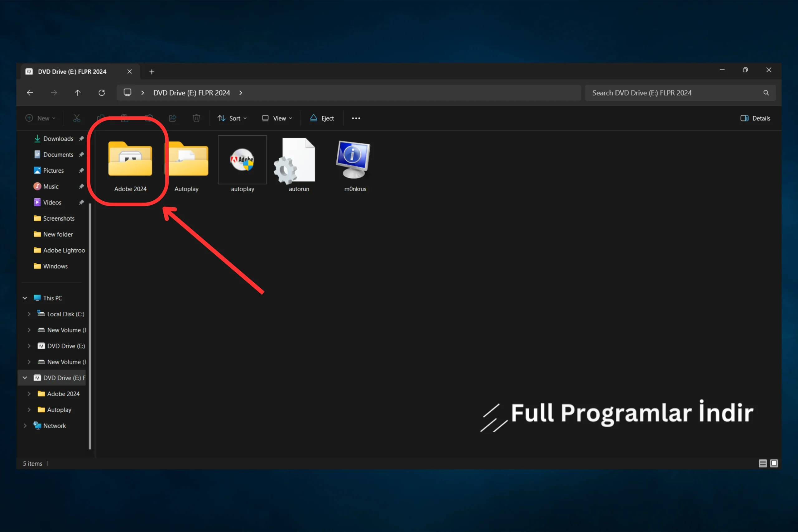Eject the DVD drive
The height and width of the screenshot is (532, 798).
[322, 118]
